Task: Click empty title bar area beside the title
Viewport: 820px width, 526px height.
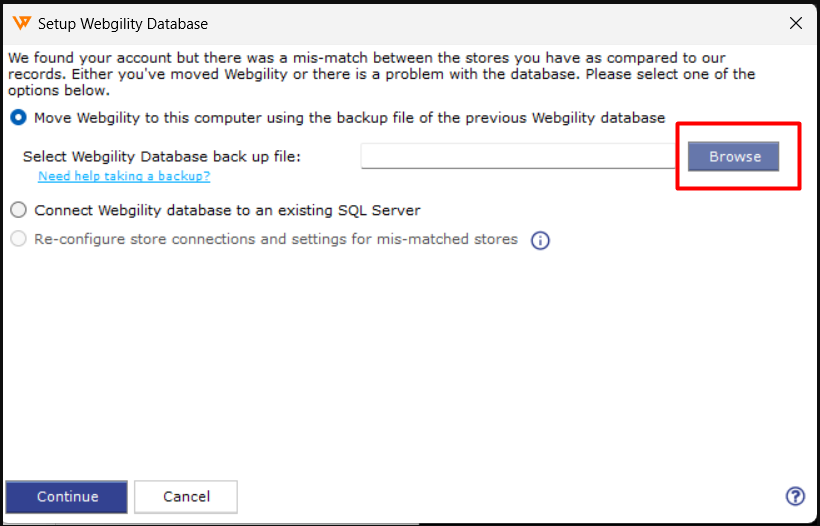Action: click(480, 22)
